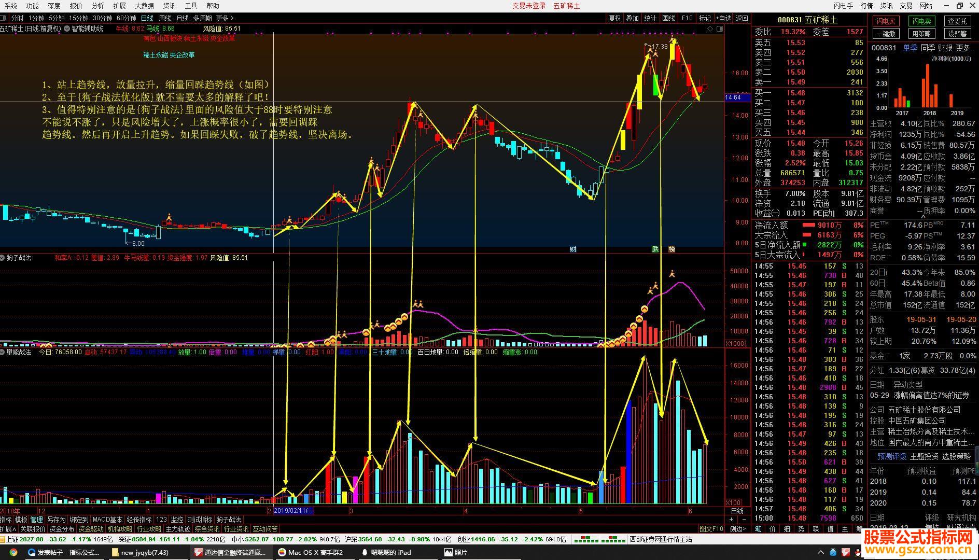Open the MACD基本 indicator tab
Screen dimensions: 979x560
pos(108,520)
